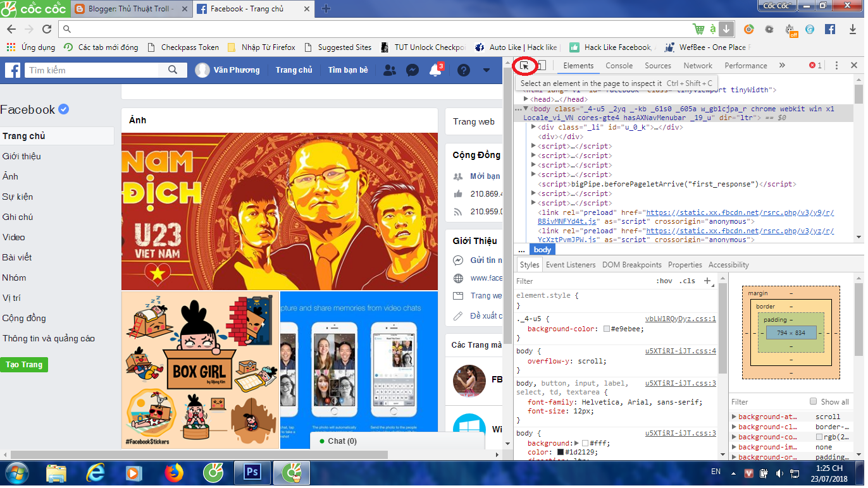Image resolution: width=868 pixels, height=488 pixels.
Task: Click the orange circular extension icon
Action: pyautogui.click(x=748, y=29)
